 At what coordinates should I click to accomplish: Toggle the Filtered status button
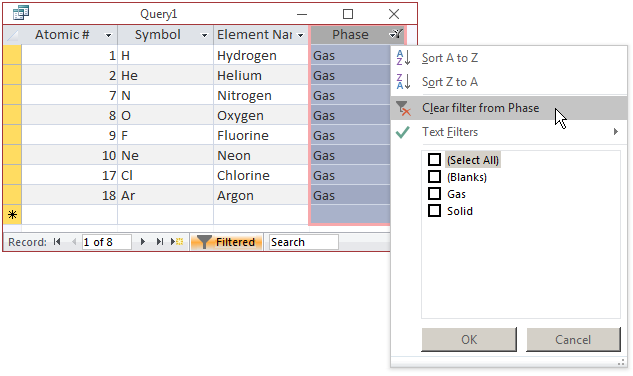click(226, 242)
